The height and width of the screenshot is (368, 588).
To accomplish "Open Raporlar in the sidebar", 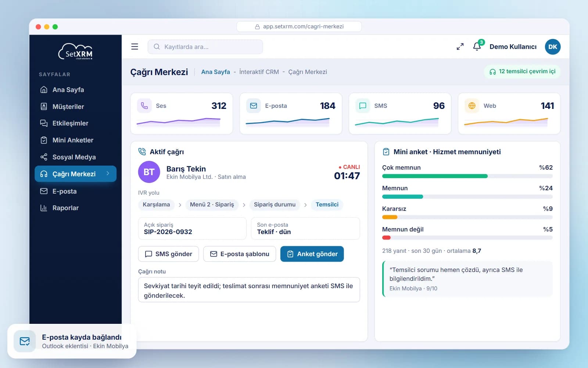I will [75, 208].
